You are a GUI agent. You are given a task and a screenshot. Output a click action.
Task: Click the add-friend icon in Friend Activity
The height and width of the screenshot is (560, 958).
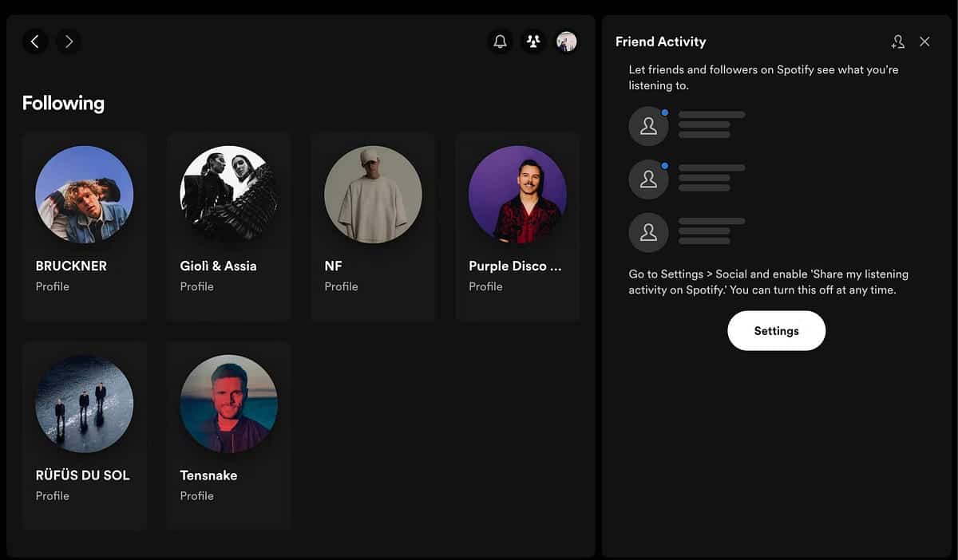(x=898, y=41)
